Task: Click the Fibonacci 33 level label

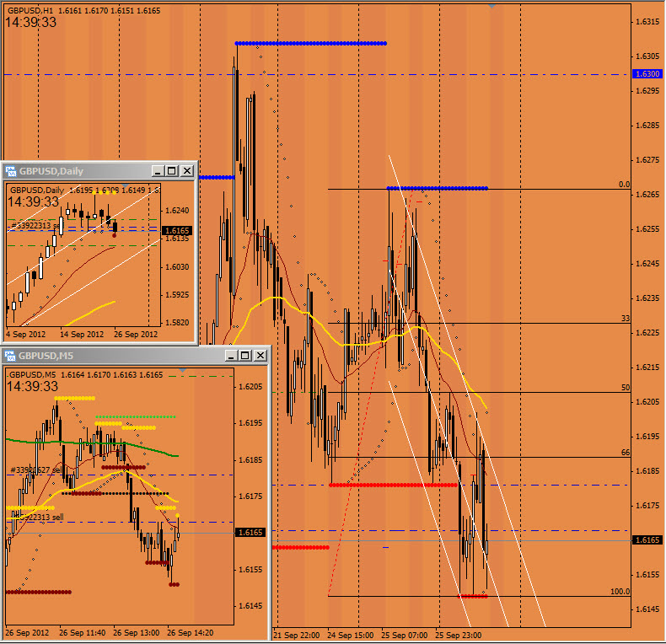Action: tap(626, 318)
